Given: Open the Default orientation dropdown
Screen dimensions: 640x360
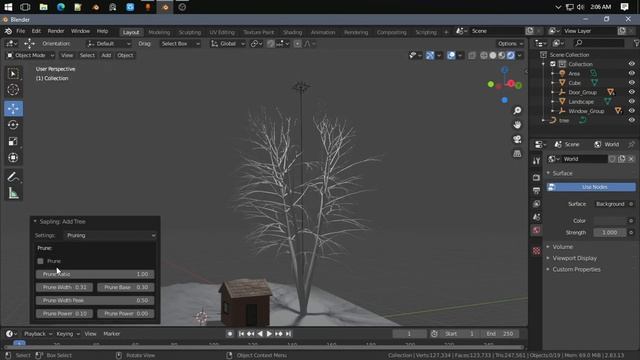Looking at the screenshot, I should click(109, 44).
